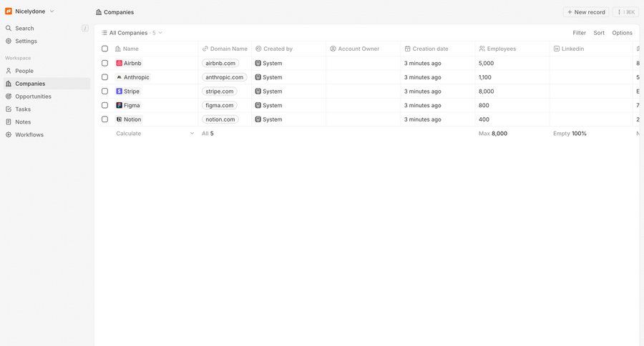Toggle the select-all checkbox in header row
This screenshot has width=644, height=346.
[x=104, y=49]
